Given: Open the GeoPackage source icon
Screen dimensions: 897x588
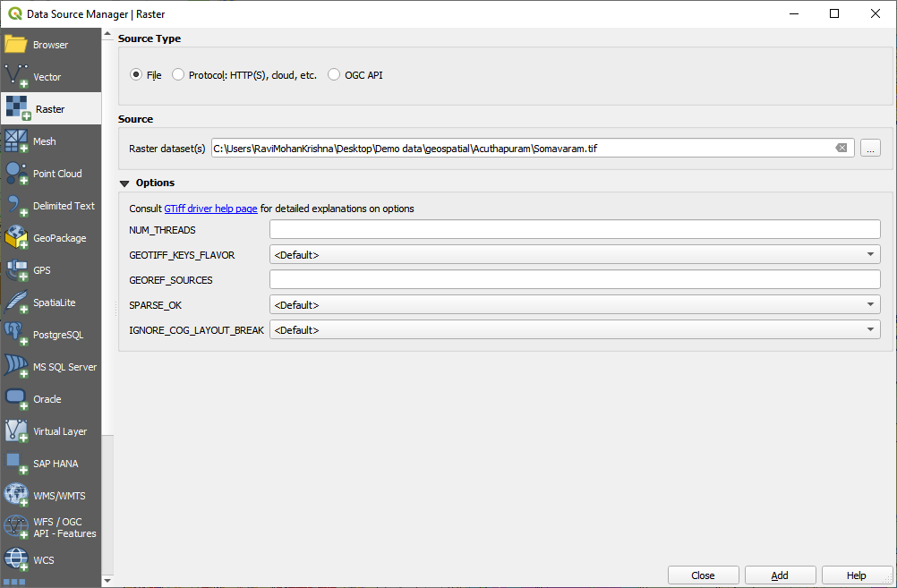Looking at the screenshot, I should point(16,238).
